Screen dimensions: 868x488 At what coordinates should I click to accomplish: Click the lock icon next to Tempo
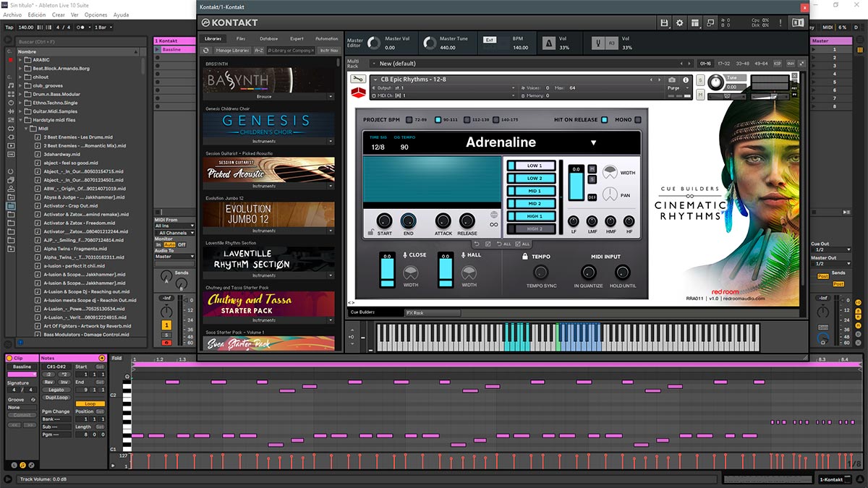coord(524,256)
